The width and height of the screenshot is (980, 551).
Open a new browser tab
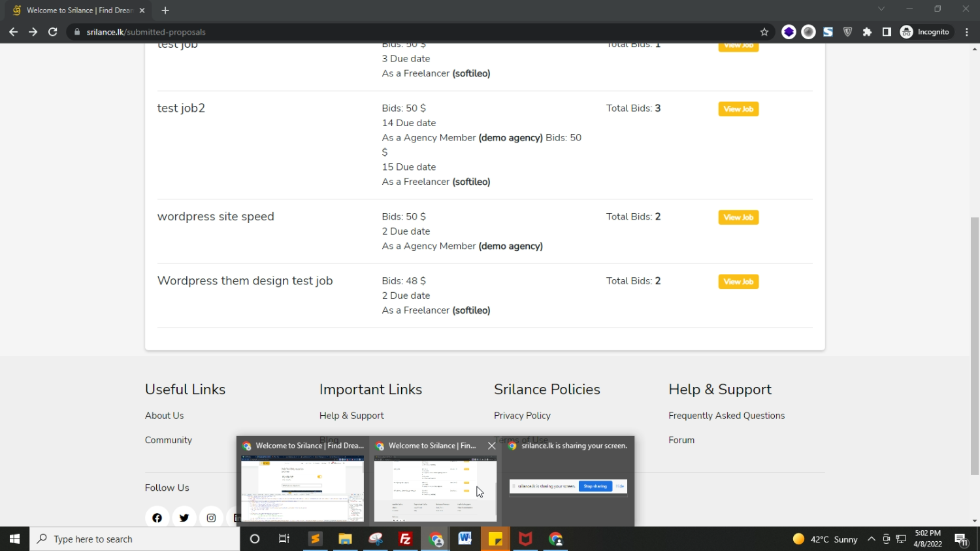point(165,10)
